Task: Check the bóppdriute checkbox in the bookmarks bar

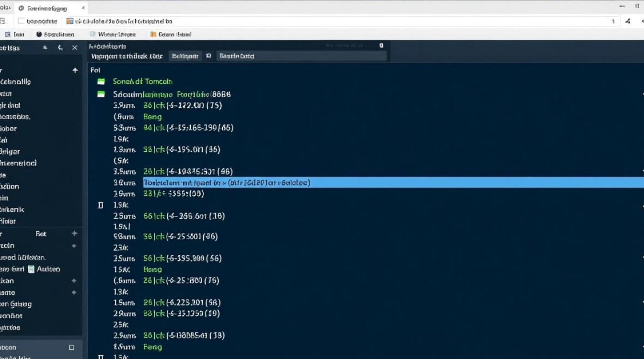Action: click(x=20, y=21)
